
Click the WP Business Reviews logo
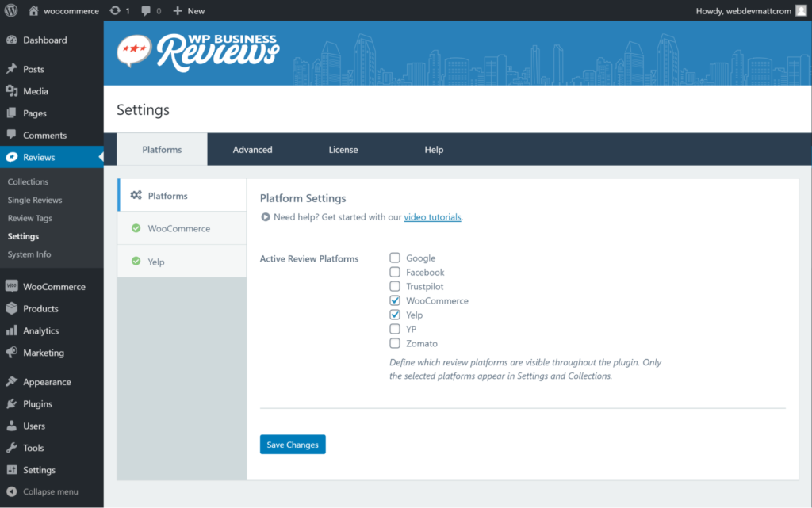pos(198,52)
